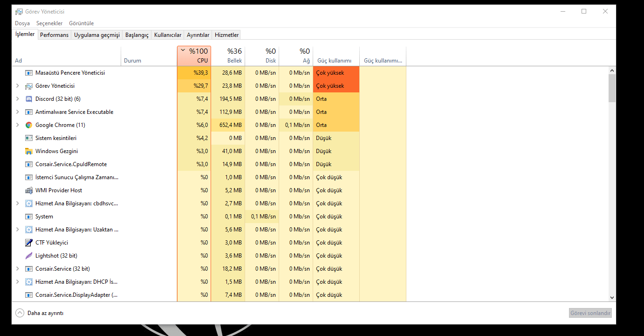Sort by the truncated 'Güç kullanımı...' column header
Screen dimensions: 644x336
point(383,56)
